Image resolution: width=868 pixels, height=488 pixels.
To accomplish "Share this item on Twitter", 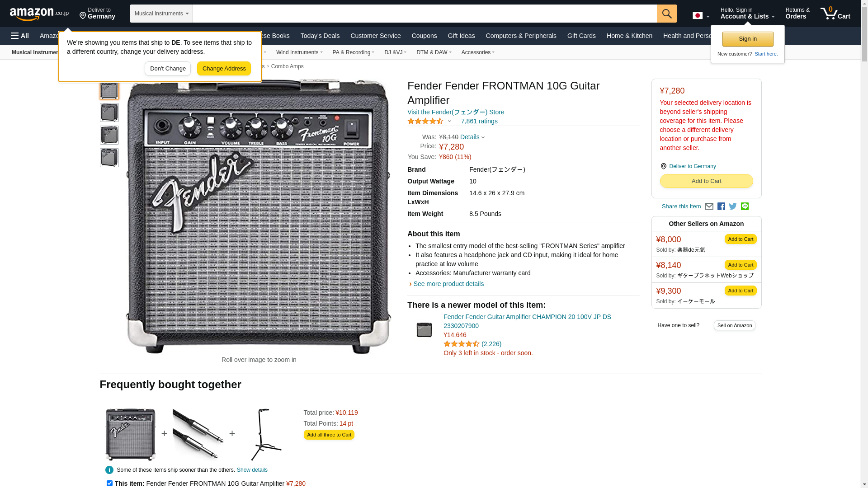I will (733, 206).
